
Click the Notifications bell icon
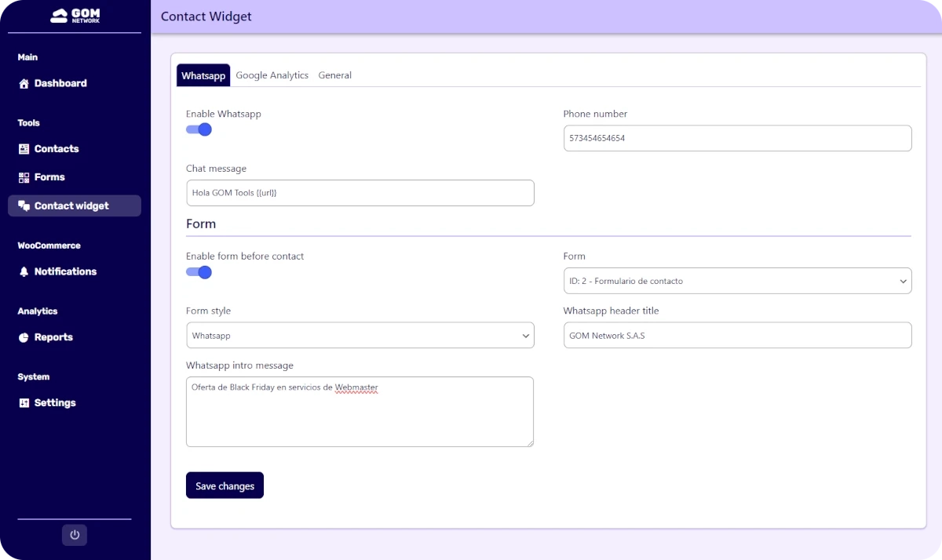[x=24, y=271]
